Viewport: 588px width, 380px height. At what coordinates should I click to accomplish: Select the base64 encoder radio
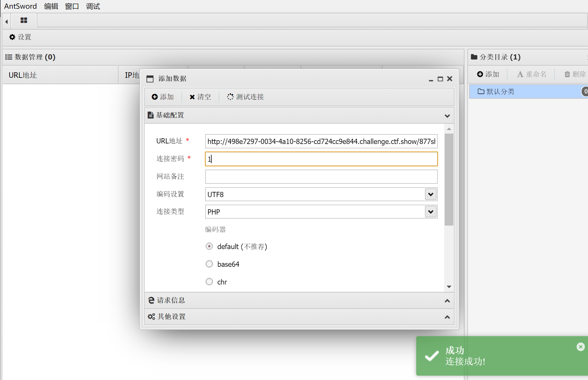[x=209, y=264]
